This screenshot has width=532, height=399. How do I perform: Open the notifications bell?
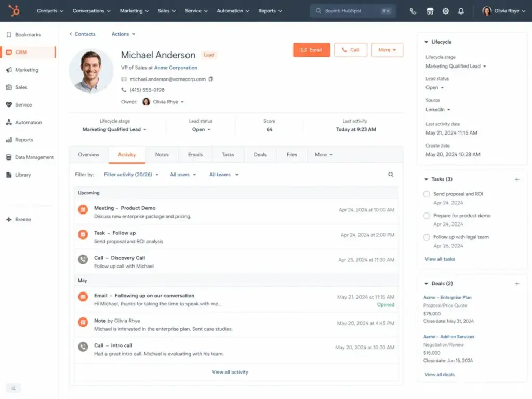[461, 11]
